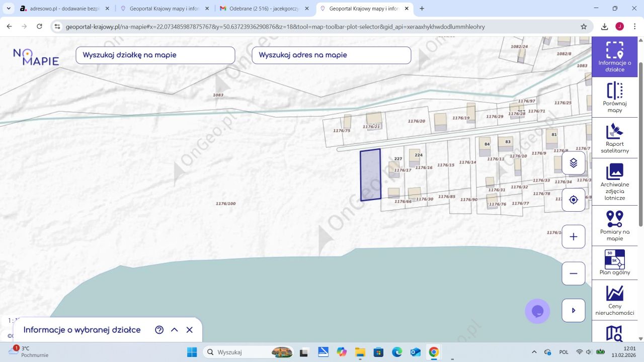Screen dimensions: 644x362
Task: Open Outlook from the taskbar
Action: pos(416,352)
